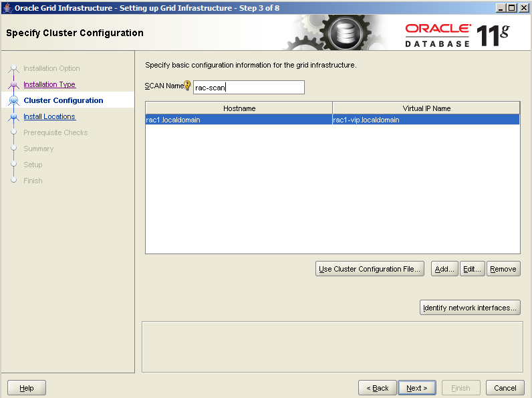Open Identify network interfaces dialog

click(x=470, y=307)
